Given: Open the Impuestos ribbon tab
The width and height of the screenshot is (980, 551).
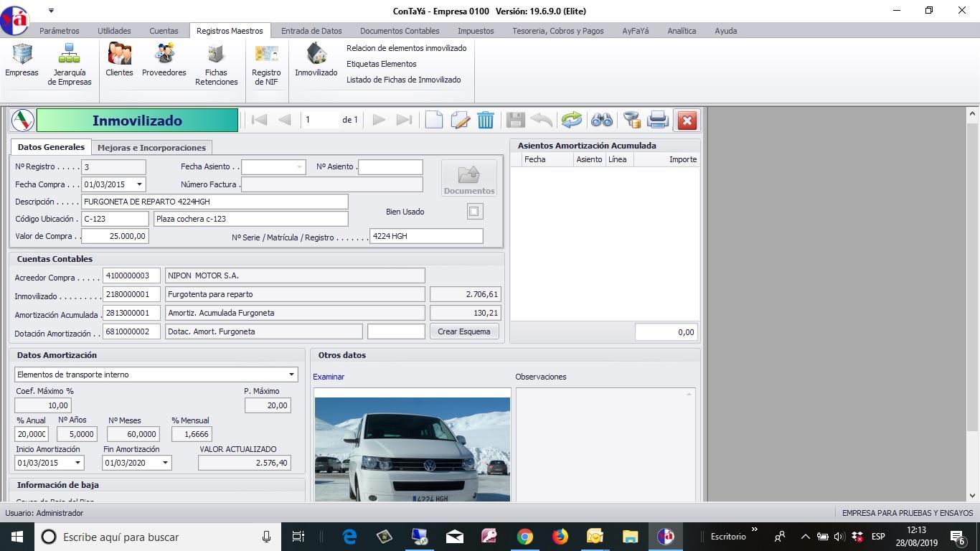Looking at the screenshot, I should pos(476,31).
